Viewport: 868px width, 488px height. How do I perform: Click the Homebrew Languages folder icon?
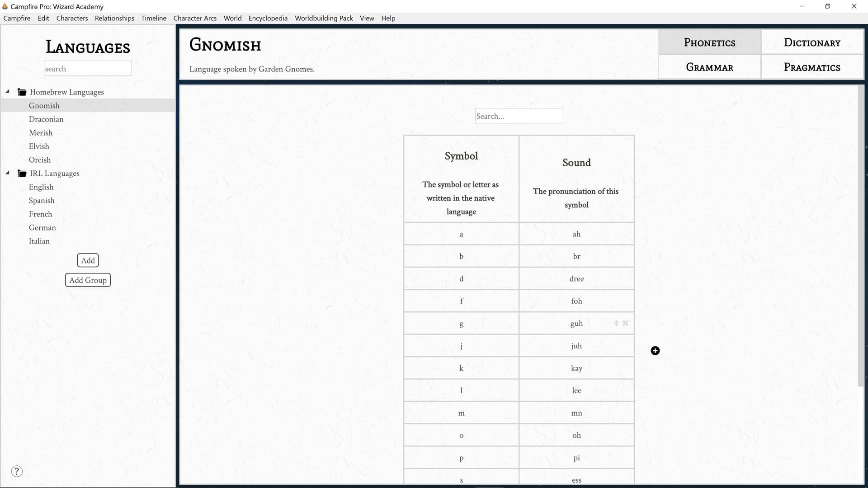point(22,91)
